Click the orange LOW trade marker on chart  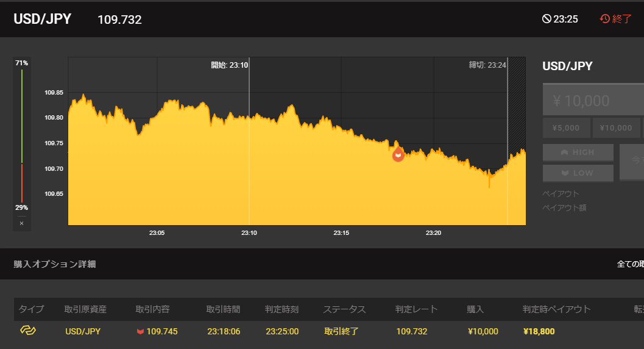pyautogui.click(x=398, y=155)
